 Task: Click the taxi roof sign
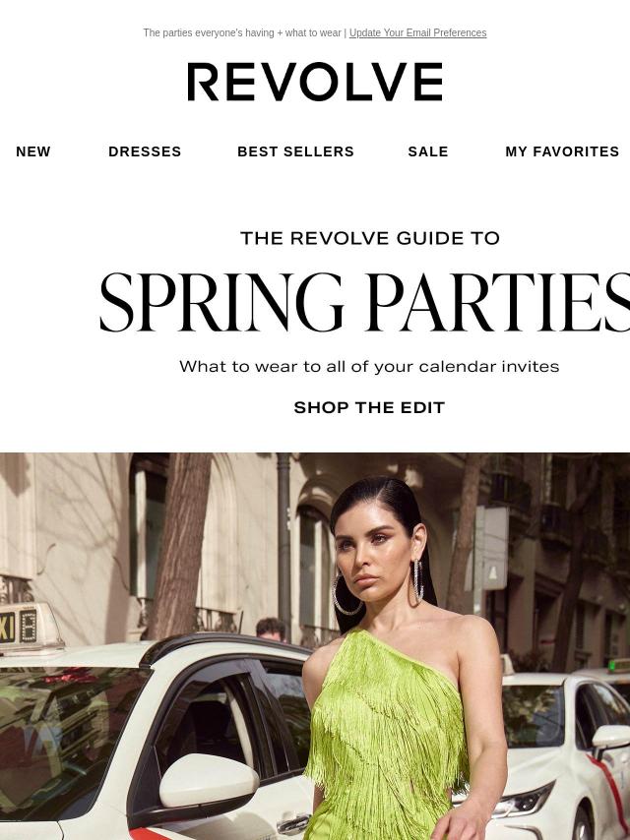tap(28, 628)
